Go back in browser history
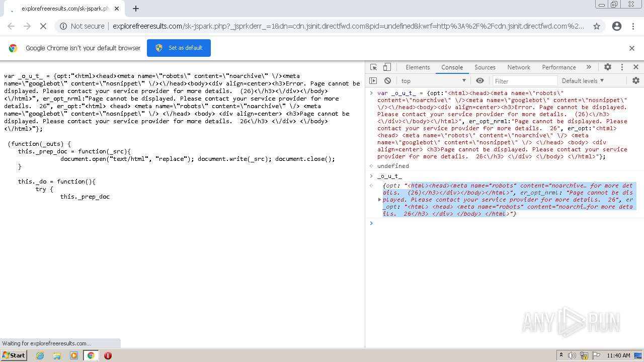This screenshot has width=644, height=362. 11,26
